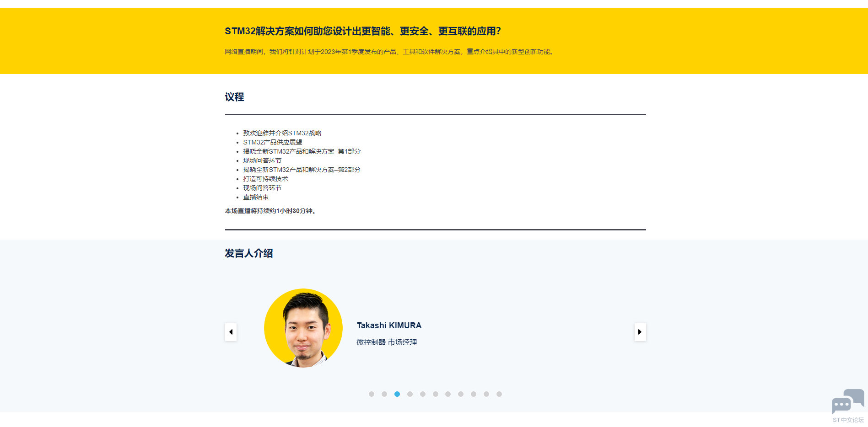The width and height of the screenshot is (868, 427).
Task: Click agenda item 解决方案–第1部分
Action: click(x=302, y=151)
